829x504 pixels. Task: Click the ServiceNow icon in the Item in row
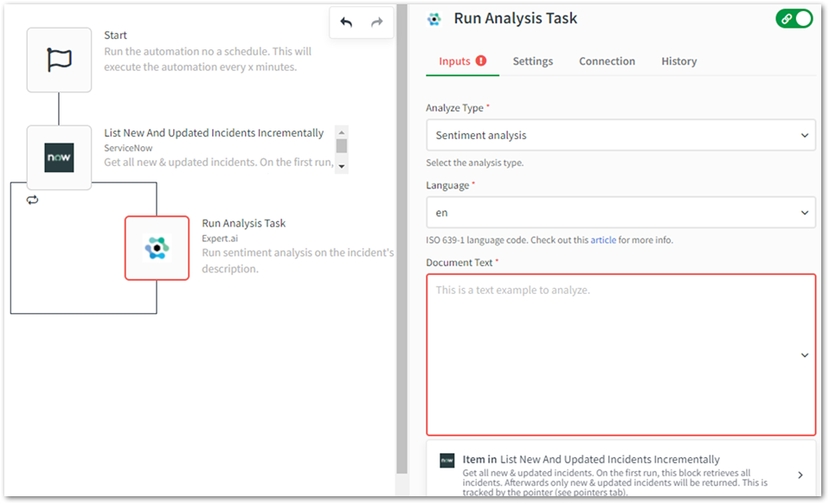(x=447, y=460)
